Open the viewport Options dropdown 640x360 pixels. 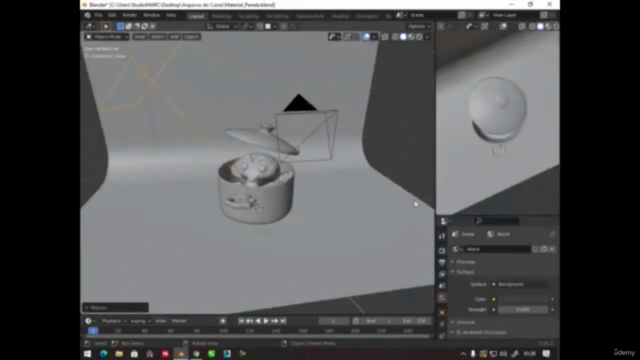419,26
